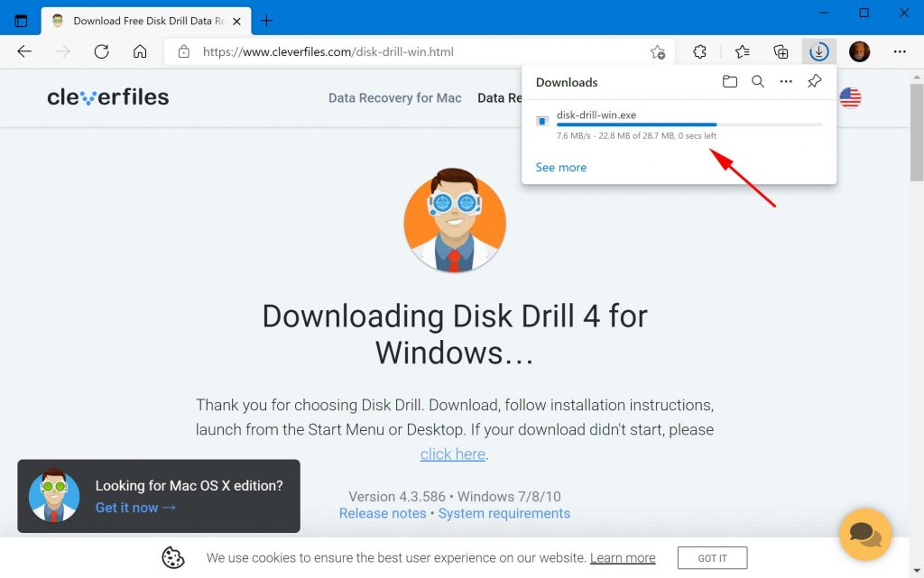Viewport: 924px width, 578px height.
Task: Open the Favorites list icon
Action: (x=741, y=51)
